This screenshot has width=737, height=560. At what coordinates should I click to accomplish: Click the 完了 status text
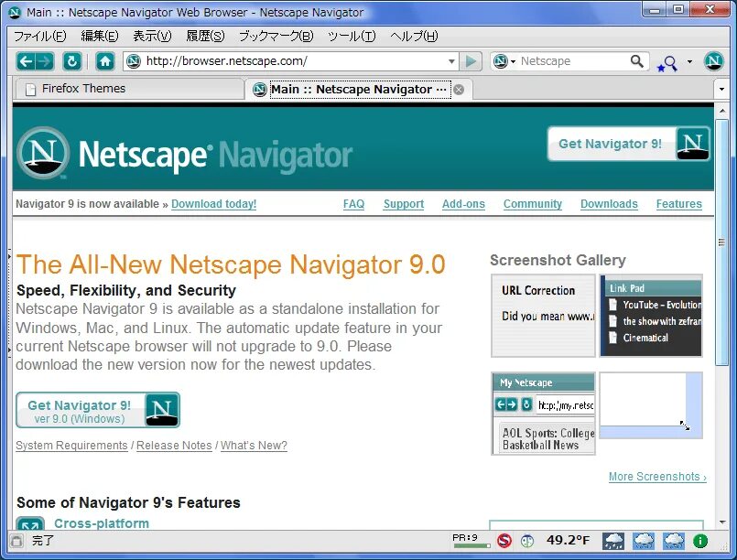point(43,541)
